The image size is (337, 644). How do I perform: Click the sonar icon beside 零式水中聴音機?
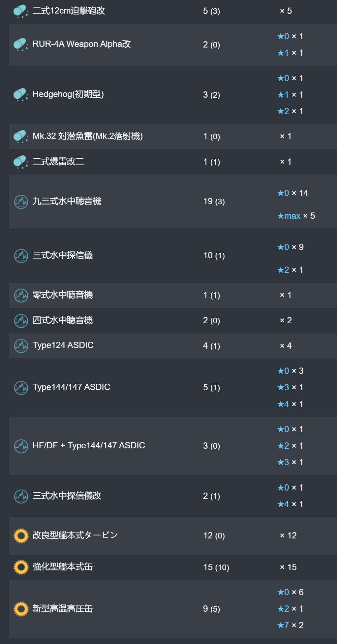coord(21,295)
